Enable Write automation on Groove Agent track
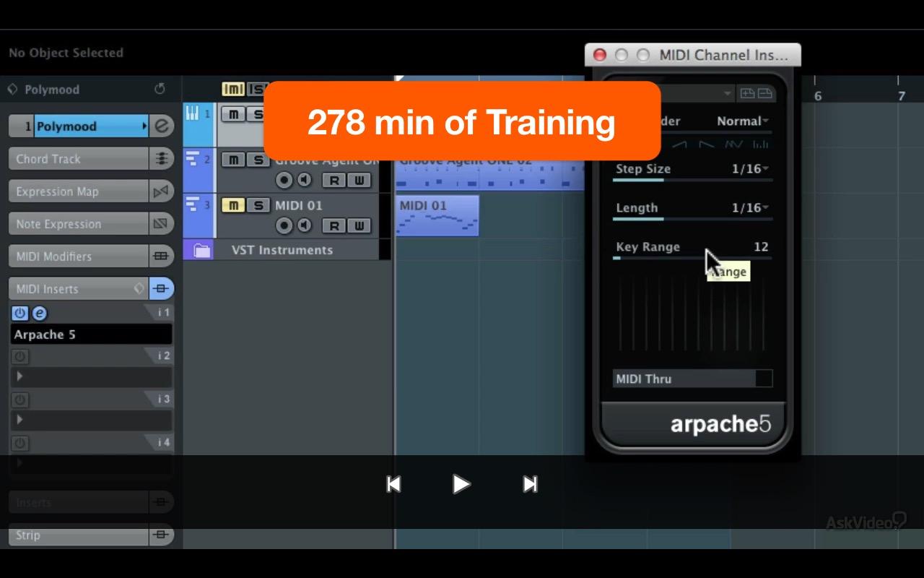 click(359, 180)
